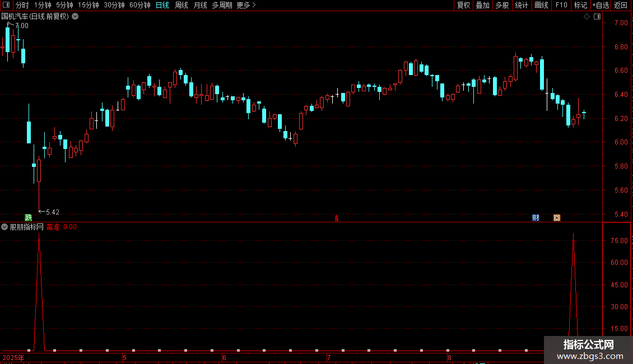Screen dimensions: 633x364
Task: Click the 蛮准: 0.00 indicator value
Action: pyautogui.click(x=62, y=227)
